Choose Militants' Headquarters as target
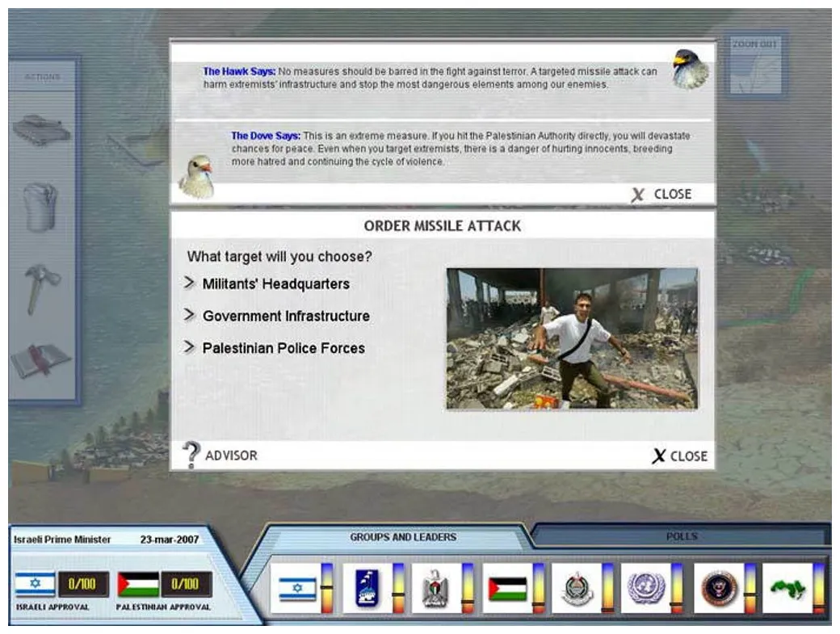Image resolution: width=840 pixels, height=634 pixels. coord(275,284)
